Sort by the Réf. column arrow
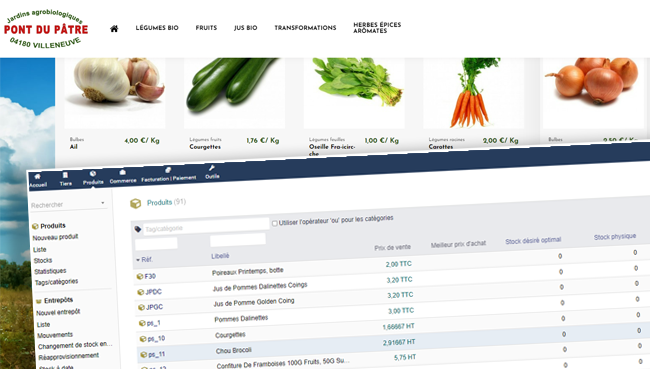650x369 pixels. tap(138, 260)
